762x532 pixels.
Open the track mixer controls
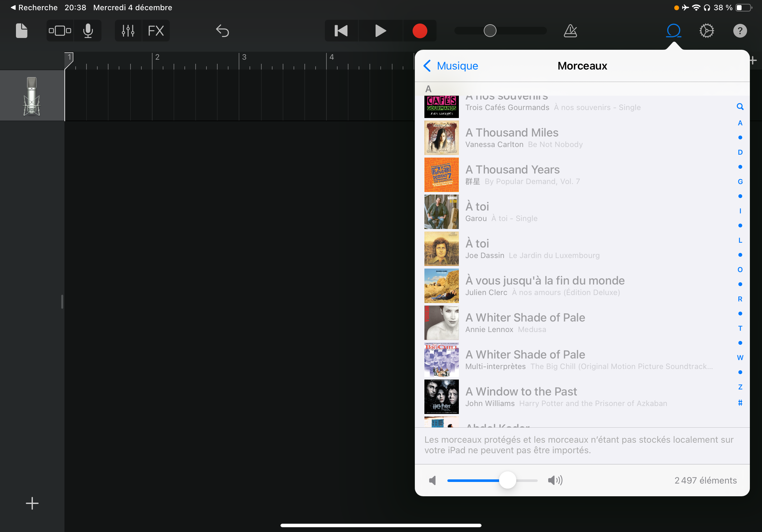pos(128,31)
